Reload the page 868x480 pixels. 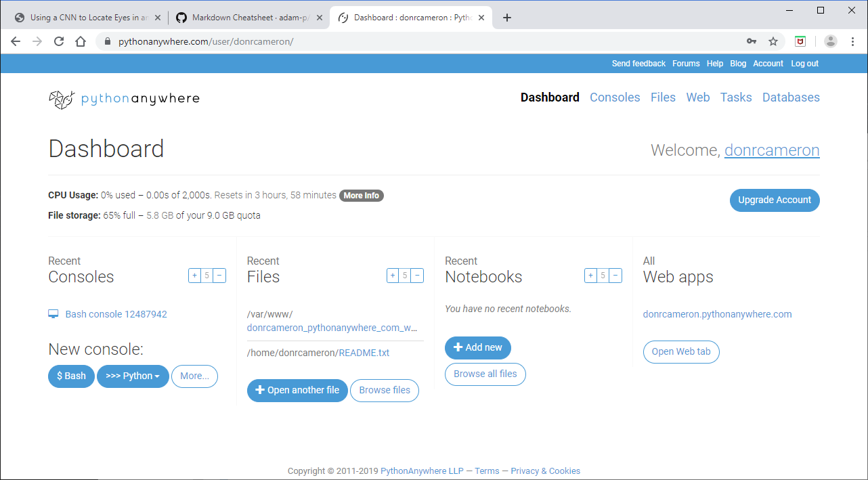point(59,41)
